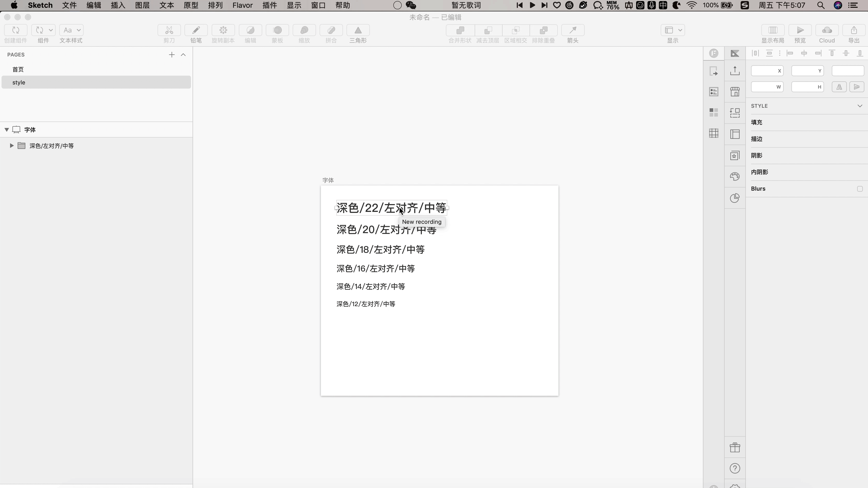Open the Text Styles (文本样式) dropdown

point(71,30)
